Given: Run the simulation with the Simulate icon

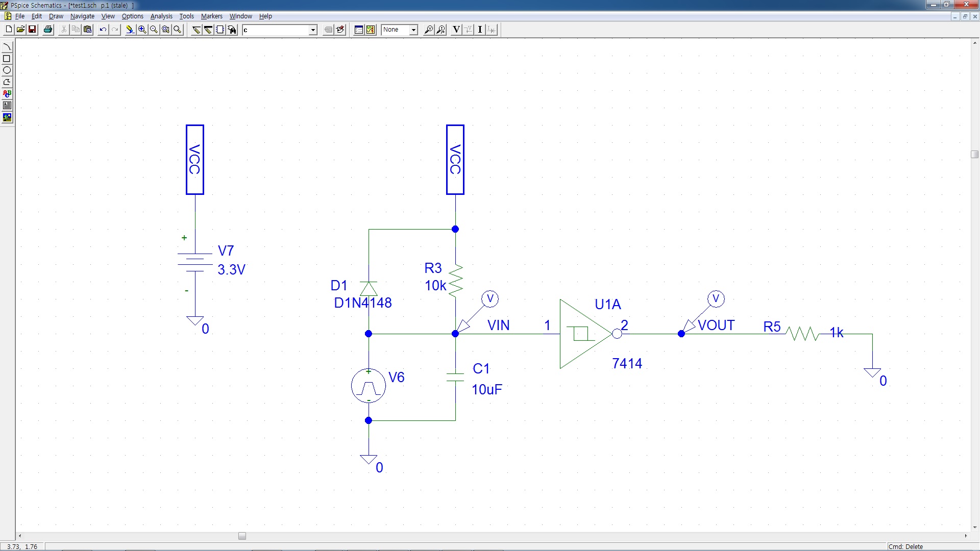Looking at the screenshot, I should pos(371,30).
